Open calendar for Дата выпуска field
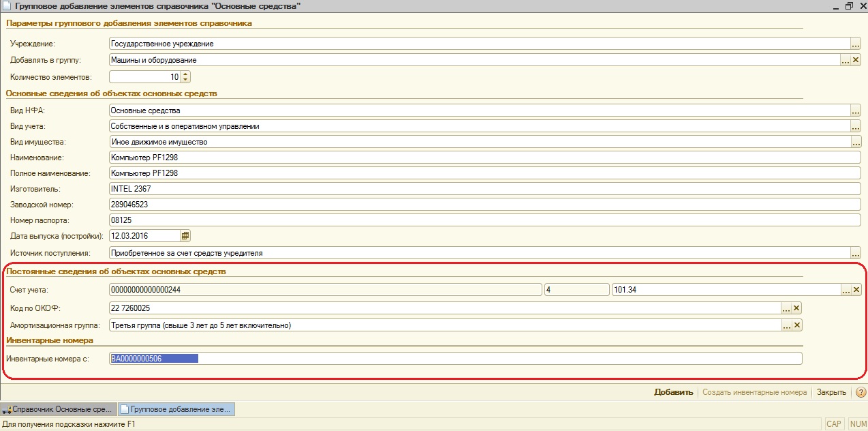The width and height of the screenshot is (868, 431). tap(185, 236)
